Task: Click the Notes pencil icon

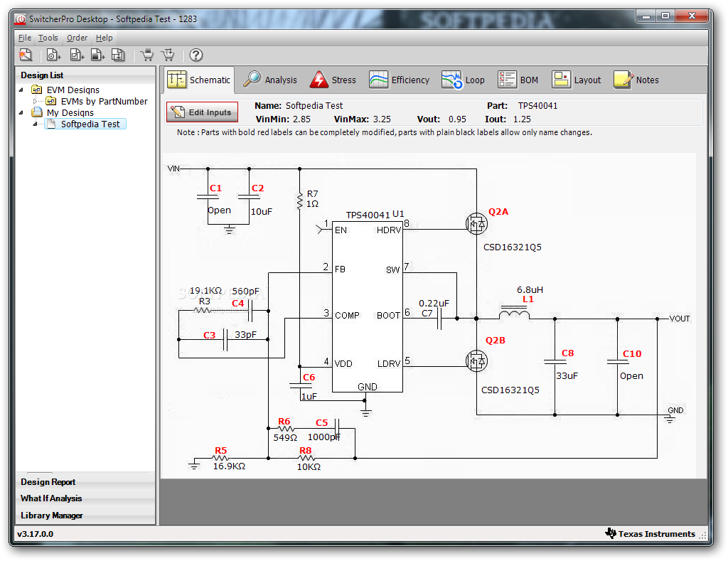Action: coord(623,80)
